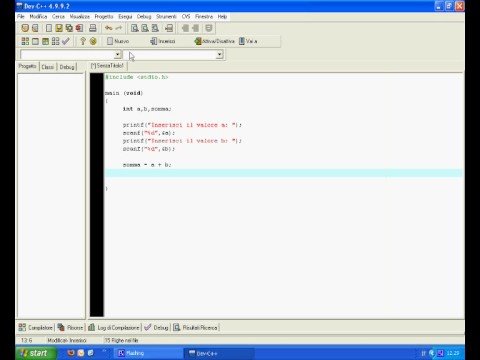The height and width of the screenshot is (360, 480).
Task: Start debugging with the checkmark icon
Action: tap(66, 41)
